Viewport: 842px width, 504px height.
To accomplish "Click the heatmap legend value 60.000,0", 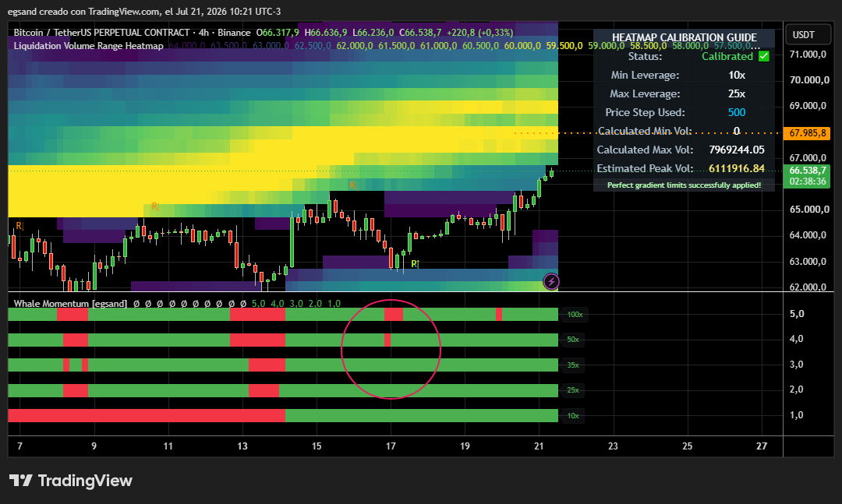I will (x=522, y=46).
